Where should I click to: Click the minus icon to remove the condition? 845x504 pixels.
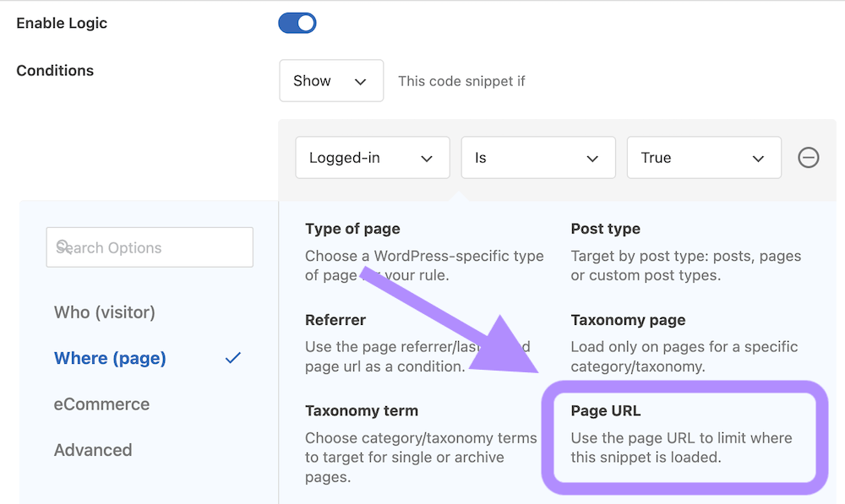point(808,157)
